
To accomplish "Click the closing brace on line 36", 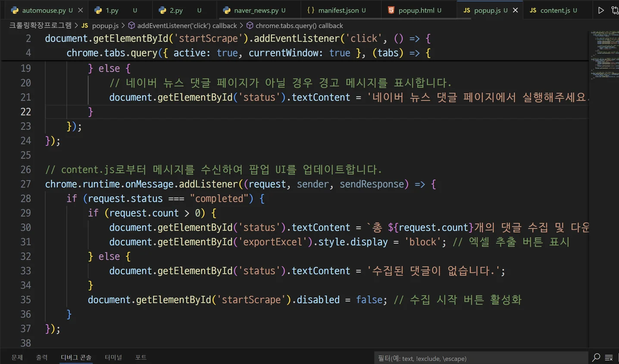I will point(69,314).
